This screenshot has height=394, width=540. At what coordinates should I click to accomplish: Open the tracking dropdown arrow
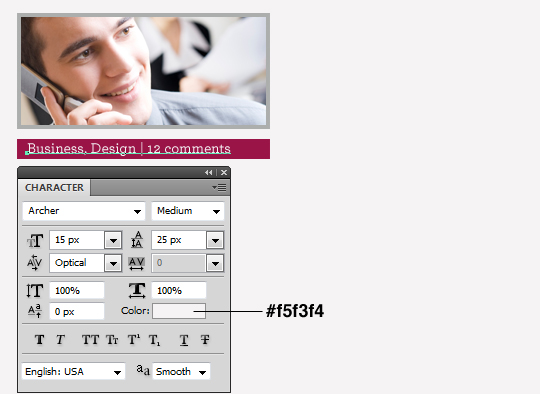point(215,263)
